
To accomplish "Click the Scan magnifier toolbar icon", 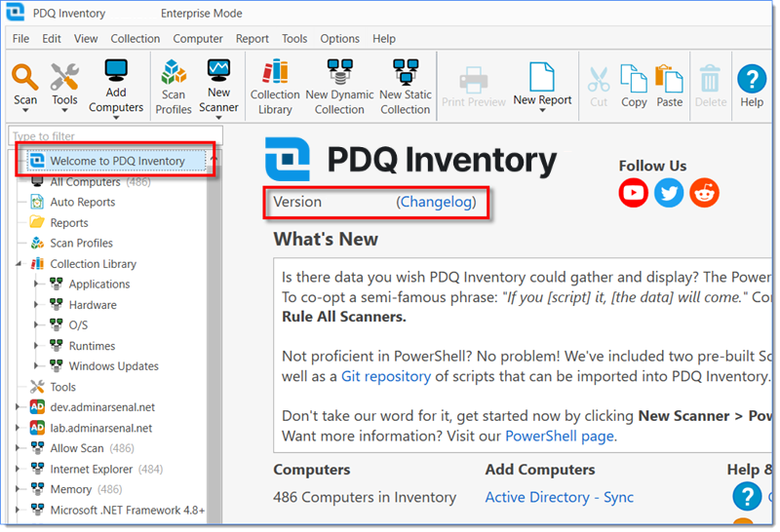I will click(x=25, y=76).
